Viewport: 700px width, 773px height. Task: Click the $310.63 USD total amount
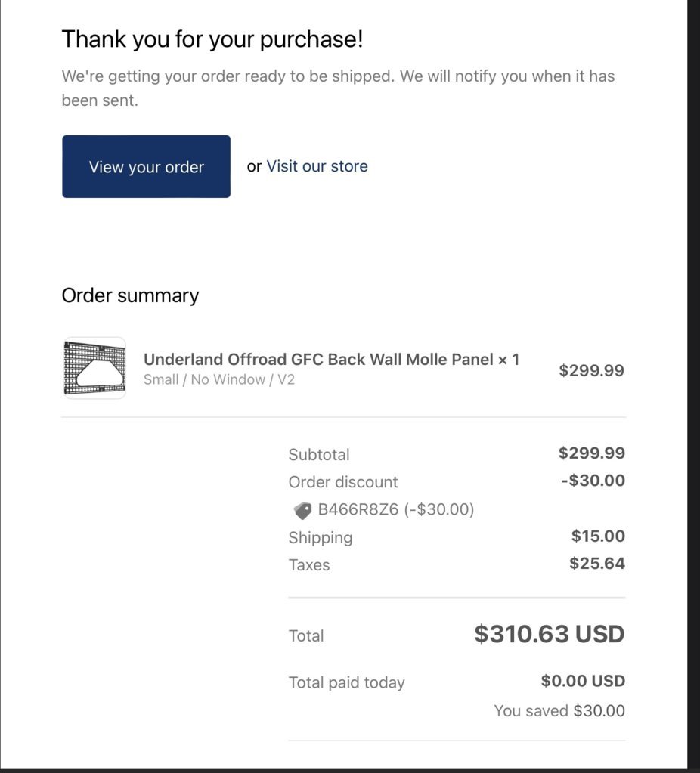tap(550, 634)
